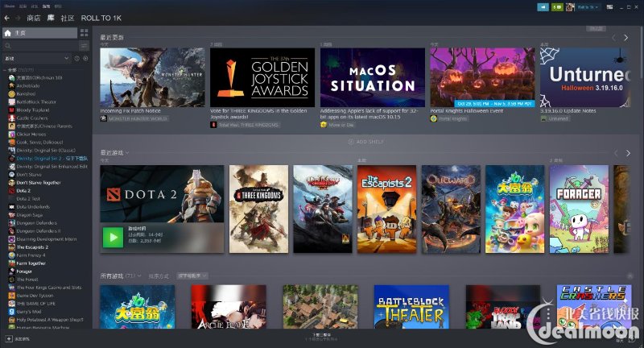Open Unturned 3.19.16.0 Update Notes link
Viewport: 644px width, 348px height.
[568, 111]
